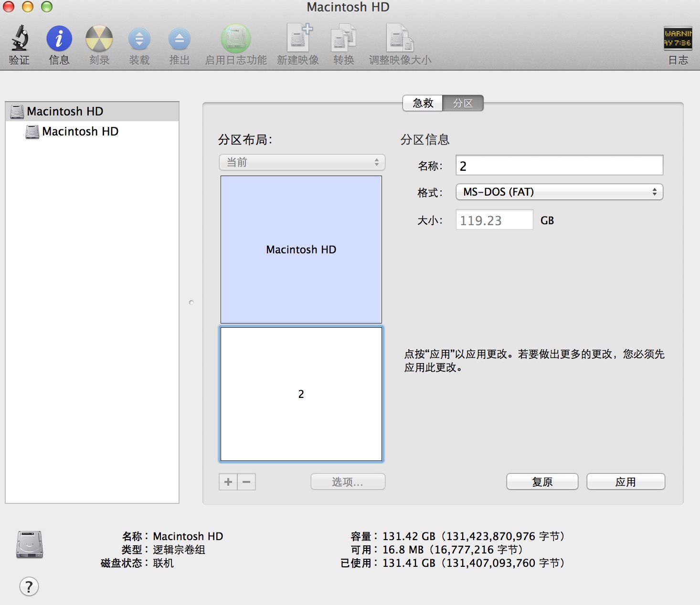Click the Verify (验证) microscope icon
700x605 pixels.
pos(19,39)
